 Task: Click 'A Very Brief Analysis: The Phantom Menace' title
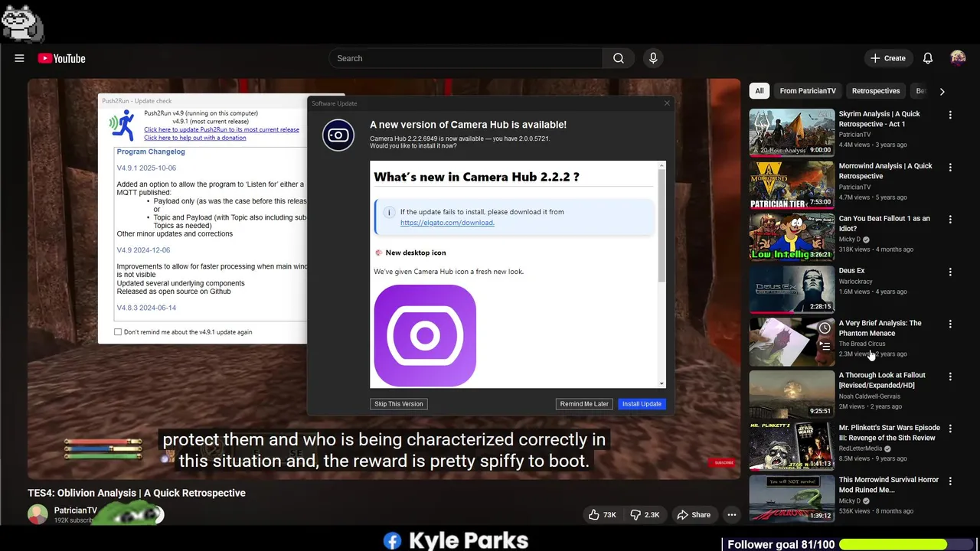click(880, 328)
